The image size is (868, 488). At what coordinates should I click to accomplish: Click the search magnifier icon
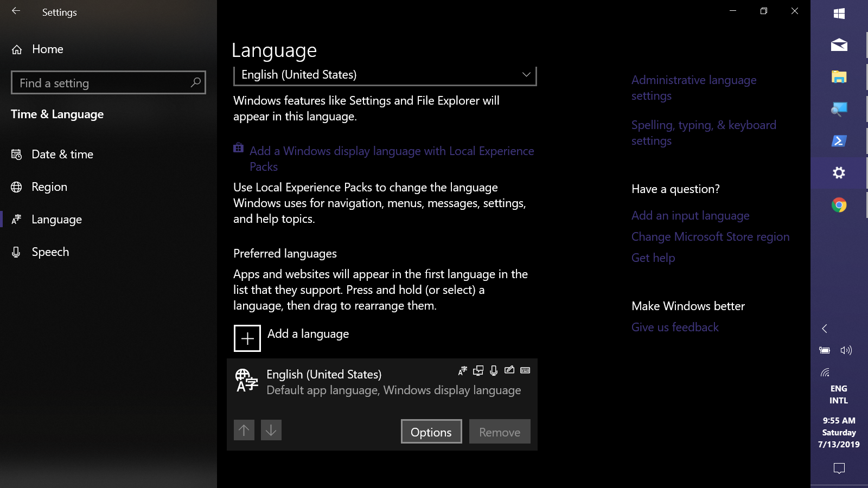196,82
